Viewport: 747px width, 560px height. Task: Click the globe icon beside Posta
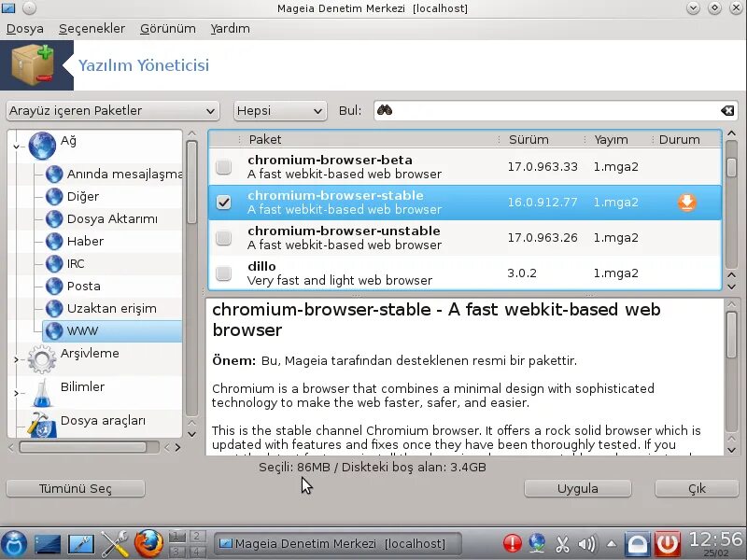(54, 287)
